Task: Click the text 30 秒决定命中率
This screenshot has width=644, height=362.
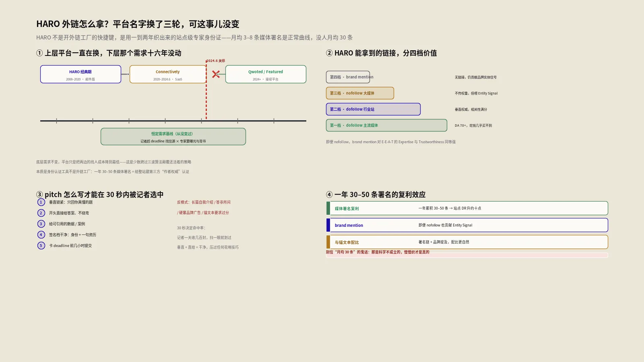Action: [x=191, y=228]
